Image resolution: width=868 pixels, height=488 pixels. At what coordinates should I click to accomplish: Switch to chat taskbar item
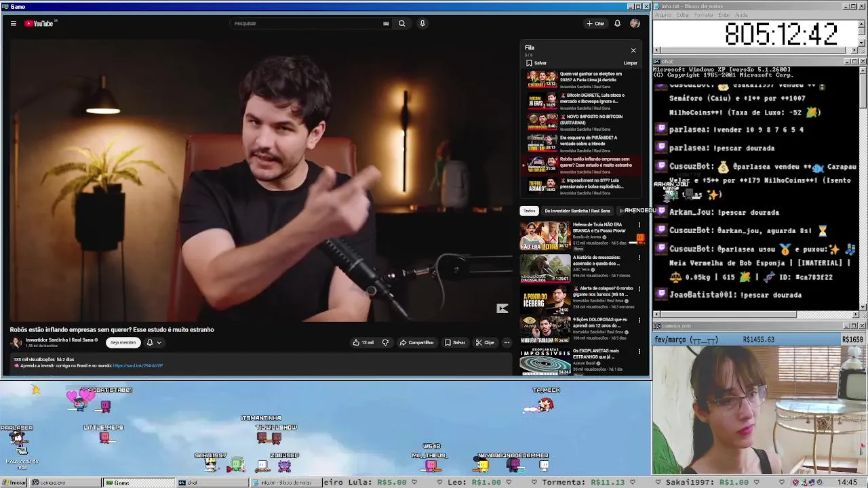pyautogui.click(x=212, y=483)
